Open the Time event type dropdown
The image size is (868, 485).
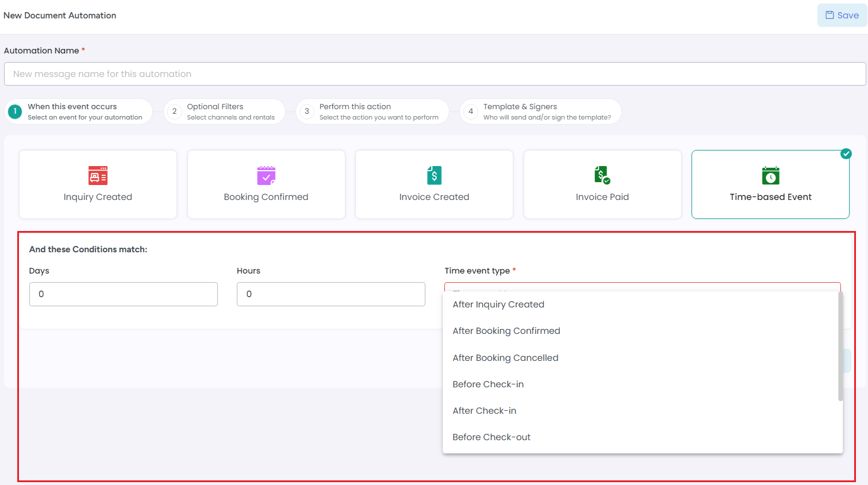643,287
